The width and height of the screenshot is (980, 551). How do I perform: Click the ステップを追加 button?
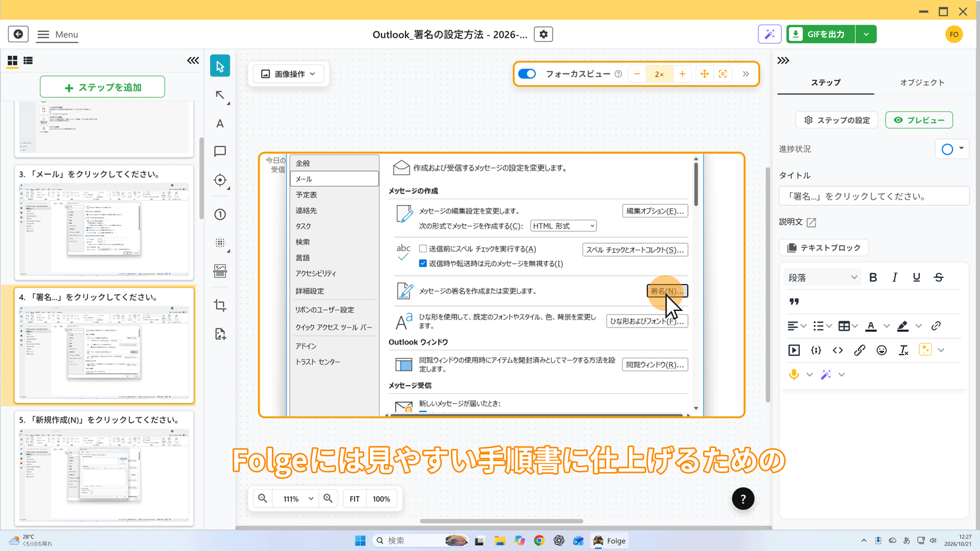click(102, 87)
